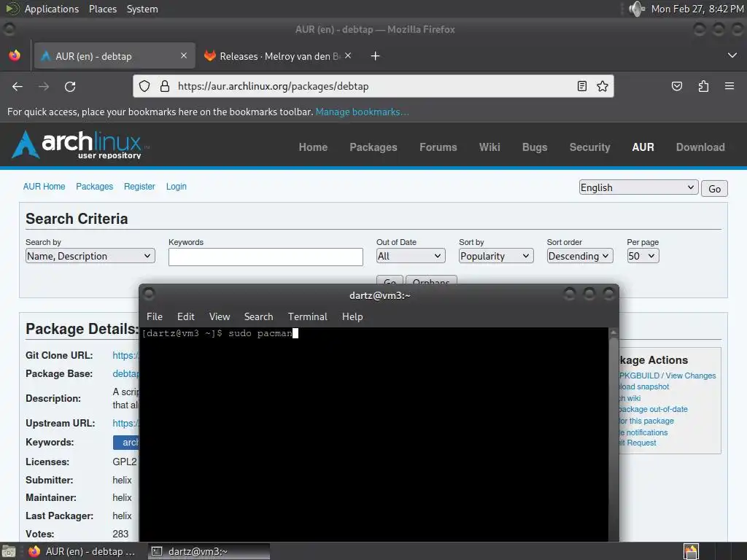
Task: Click workspace switcher icon in bottom panel
Action: tap(692, 551)
